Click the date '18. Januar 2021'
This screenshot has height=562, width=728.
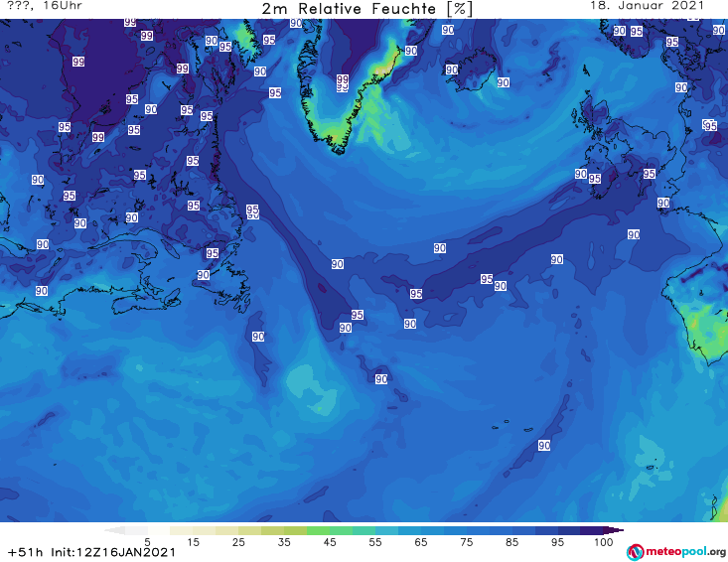(x=647, y=6)
